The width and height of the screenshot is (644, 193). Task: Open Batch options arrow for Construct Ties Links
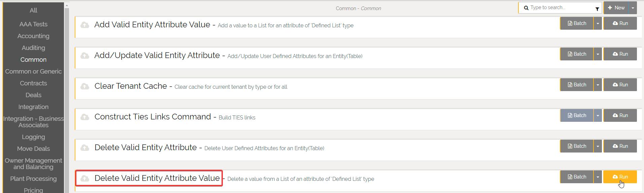tap(598, 115)
